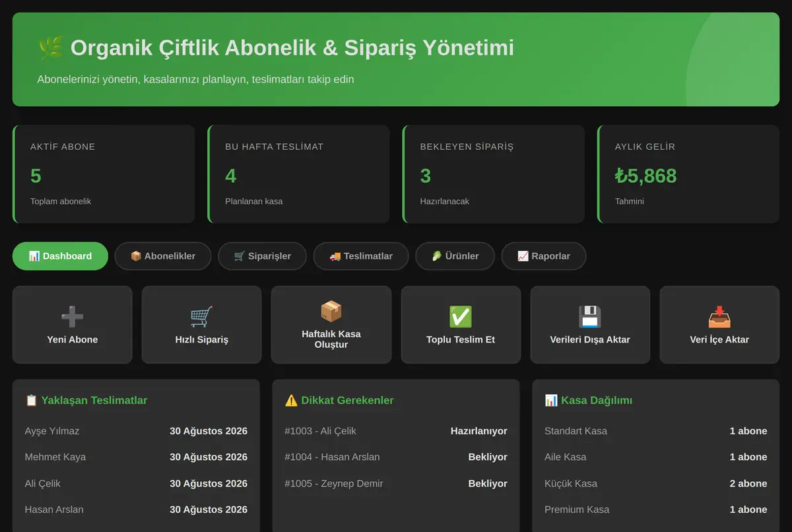Click the Bekleyen Sipariş stat card
Viewport: 792px width, 532px height.
[493, 174]
